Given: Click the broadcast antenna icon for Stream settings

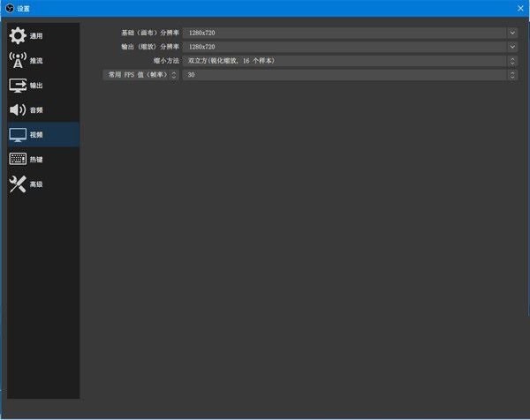Looking at the screenshot, I should click(18, 61).
